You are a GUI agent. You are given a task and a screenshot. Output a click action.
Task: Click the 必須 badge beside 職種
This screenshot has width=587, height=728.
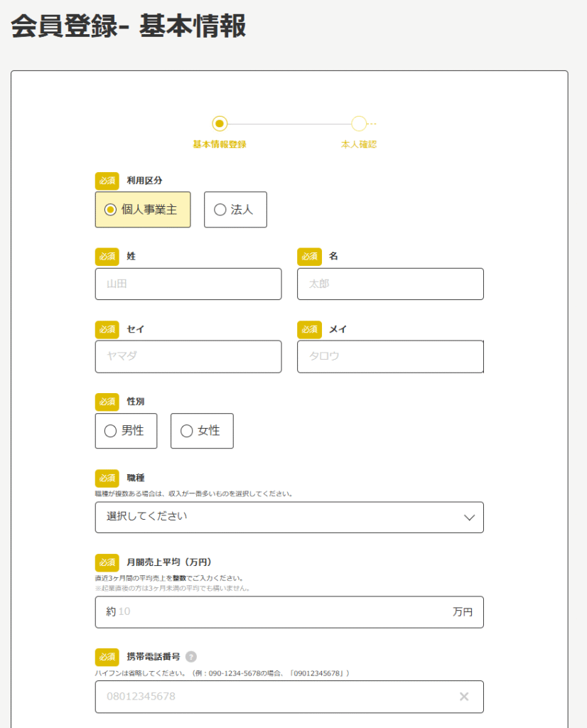[x=107, y=478]
